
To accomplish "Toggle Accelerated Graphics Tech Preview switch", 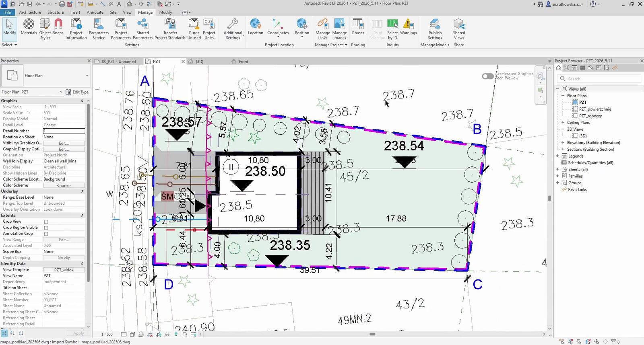I will coord(487,76).
